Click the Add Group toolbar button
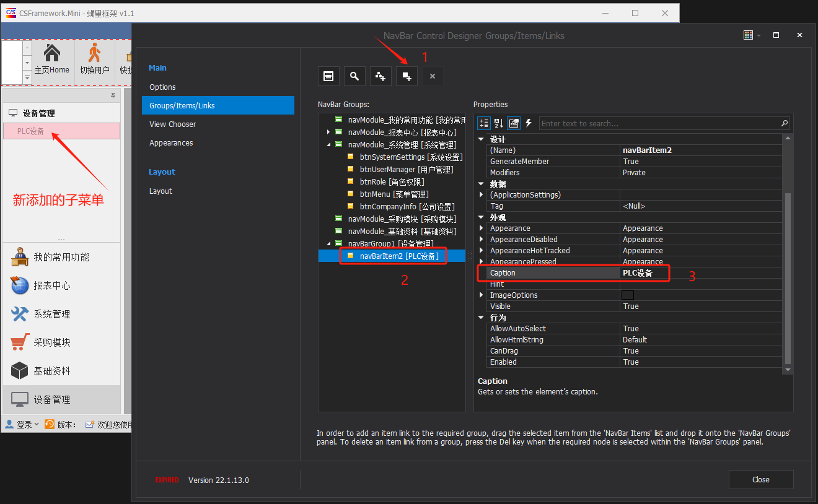The width and height of the screenshot is (818, 504). (x=380, y=76)
